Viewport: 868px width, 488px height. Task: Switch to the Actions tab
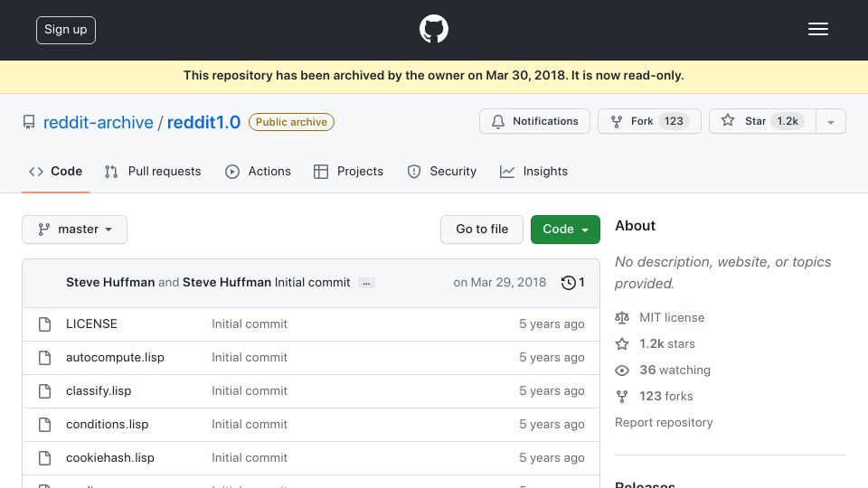click(x=258, y=172)
